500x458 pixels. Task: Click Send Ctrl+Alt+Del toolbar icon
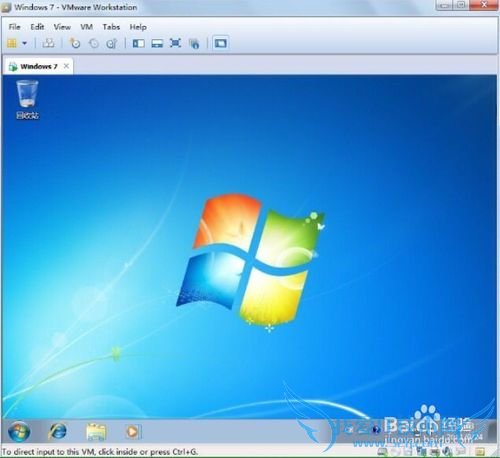click(x=49, y=43)
